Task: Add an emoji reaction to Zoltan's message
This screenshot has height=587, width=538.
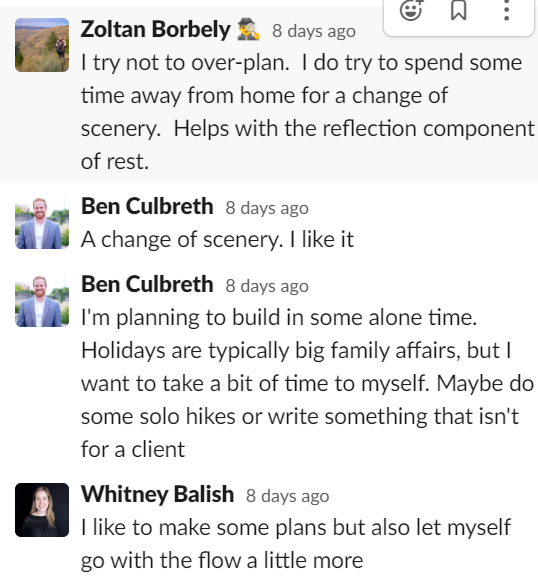Action: 411,10
